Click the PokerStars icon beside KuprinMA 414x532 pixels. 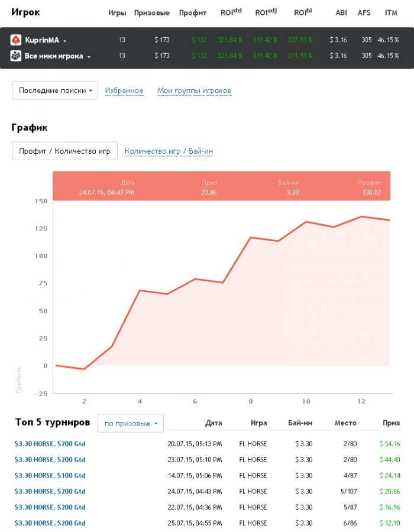coord(16,40)
